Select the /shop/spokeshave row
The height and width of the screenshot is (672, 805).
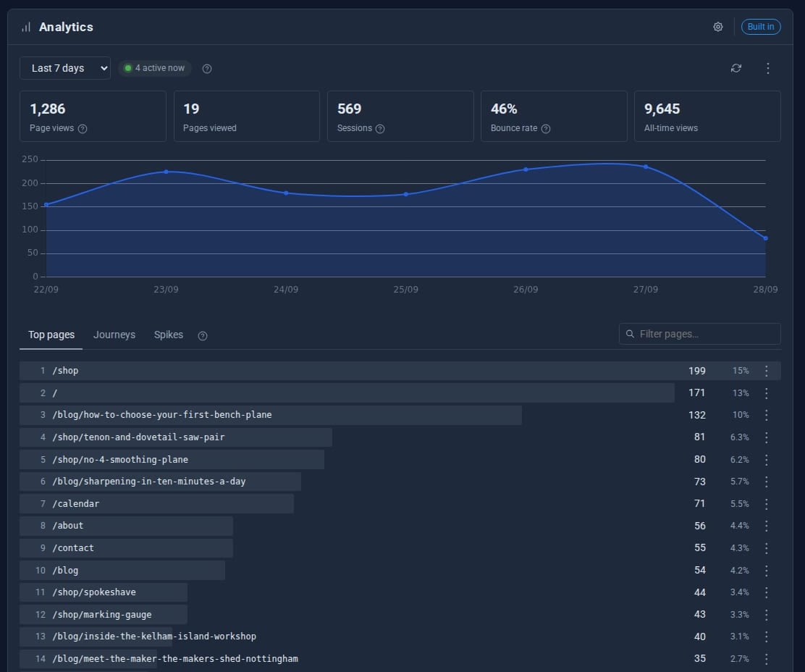(x=400, y=592)
